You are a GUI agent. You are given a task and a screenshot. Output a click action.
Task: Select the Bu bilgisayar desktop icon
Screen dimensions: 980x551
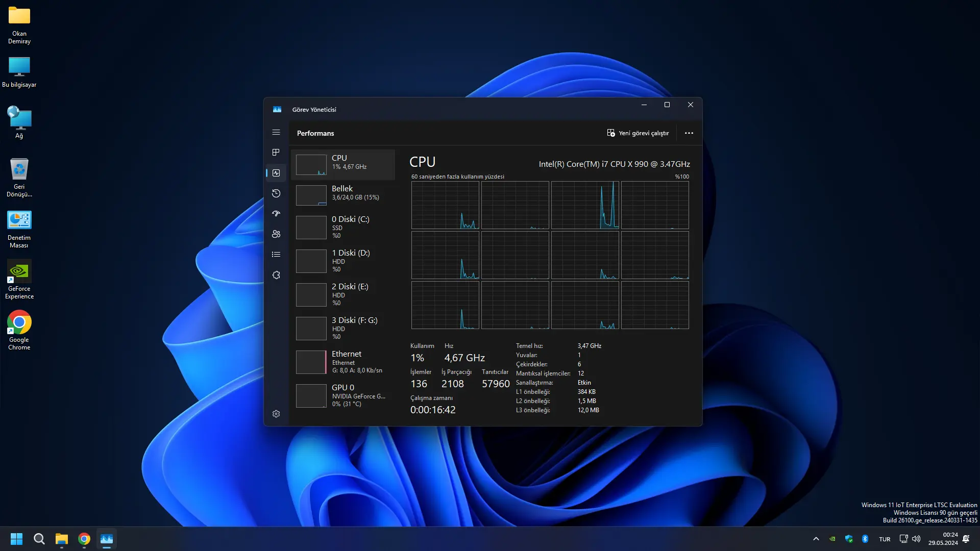click(x=19, y=72)
